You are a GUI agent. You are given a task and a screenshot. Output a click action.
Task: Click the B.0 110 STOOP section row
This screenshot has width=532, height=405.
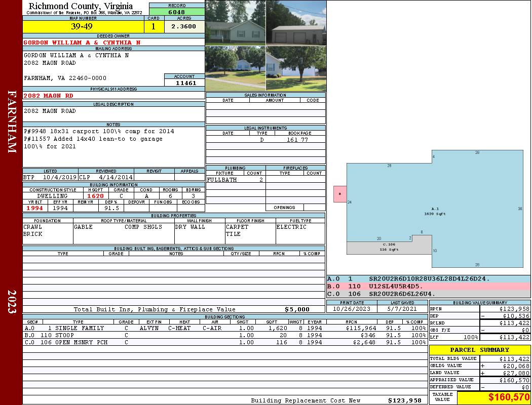click(225, 335)
